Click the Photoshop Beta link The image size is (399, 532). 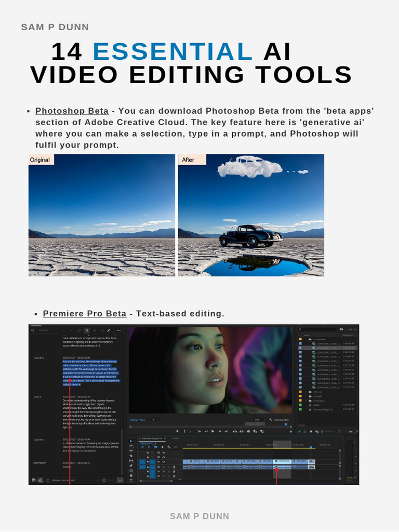72,111
